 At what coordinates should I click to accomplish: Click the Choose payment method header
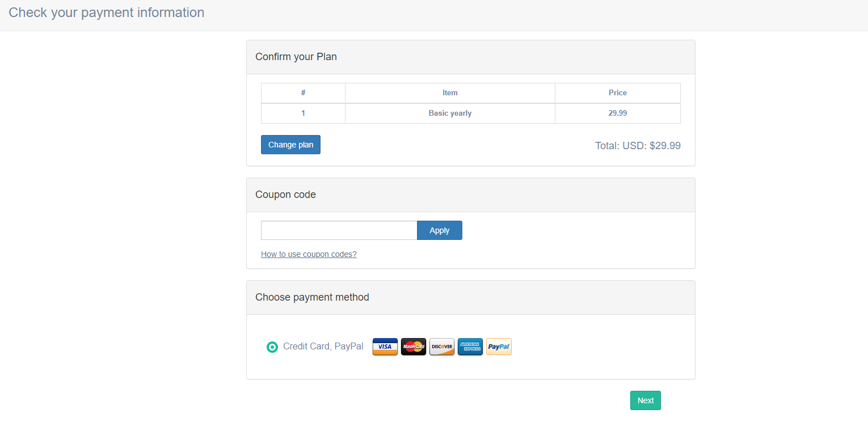tap(312, 297)
